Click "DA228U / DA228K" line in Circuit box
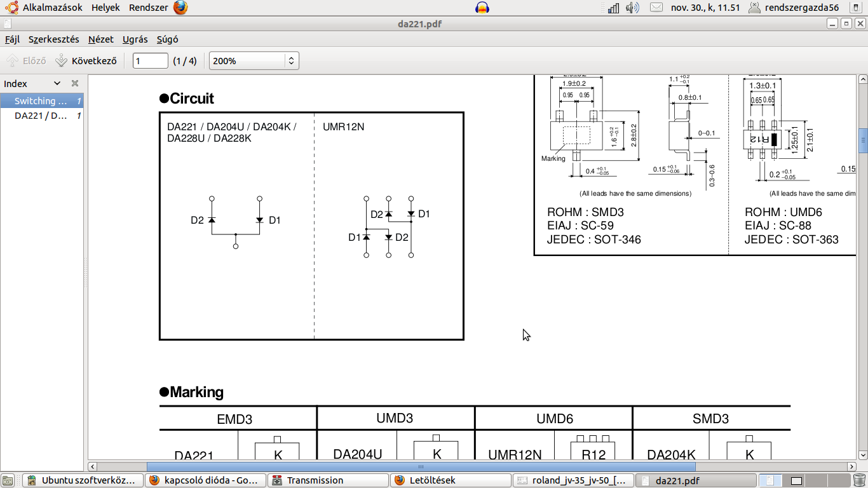 click(210, 138)
